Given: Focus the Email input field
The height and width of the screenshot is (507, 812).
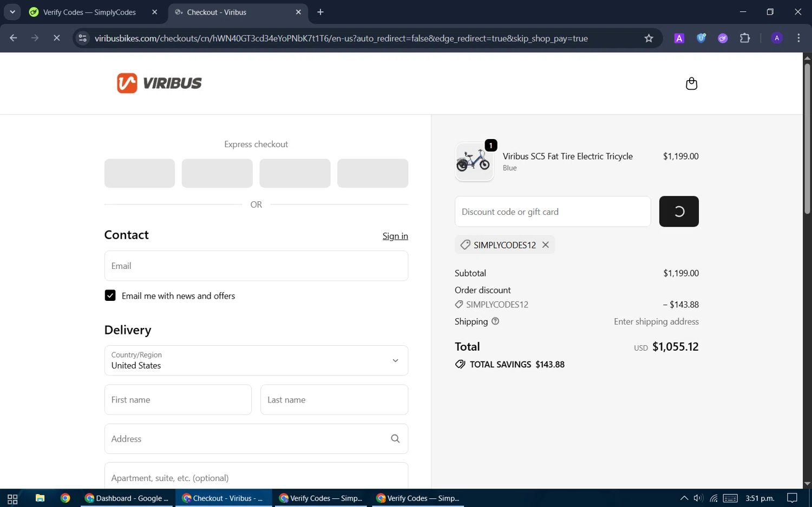Looking at the screenshot, I should tap(256, 266).
